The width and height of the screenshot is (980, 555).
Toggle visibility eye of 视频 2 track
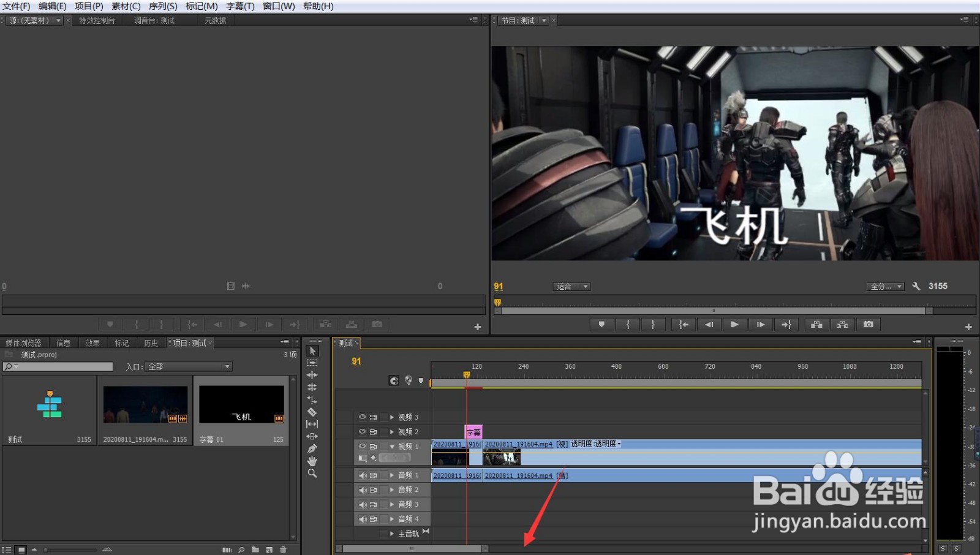(x=362, y=432)
